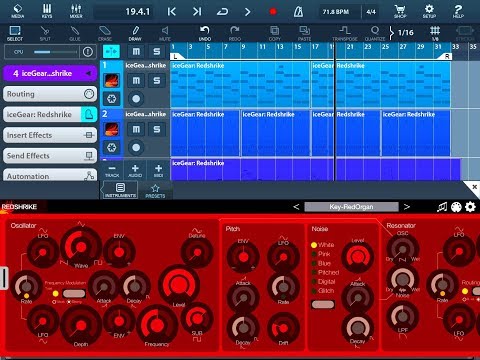Paste copied events
This screenshot has width=480, height=360.
[304, 33]
